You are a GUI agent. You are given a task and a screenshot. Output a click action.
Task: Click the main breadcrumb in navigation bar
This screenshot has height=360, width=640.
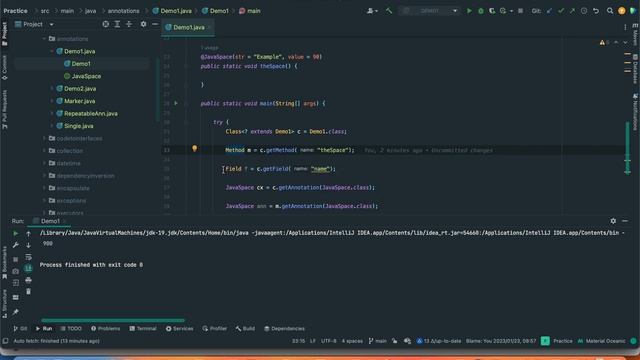(x=67, y=11)
